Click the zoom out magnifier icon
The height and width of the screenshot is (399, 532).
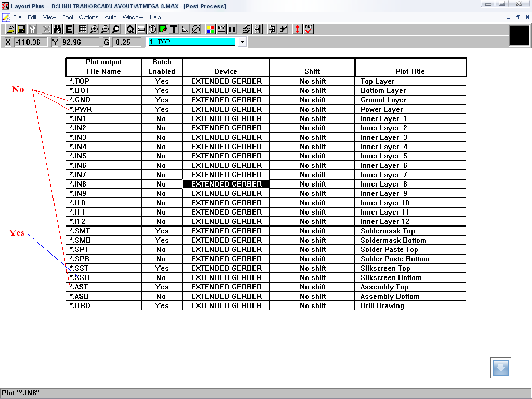(105, 30)
